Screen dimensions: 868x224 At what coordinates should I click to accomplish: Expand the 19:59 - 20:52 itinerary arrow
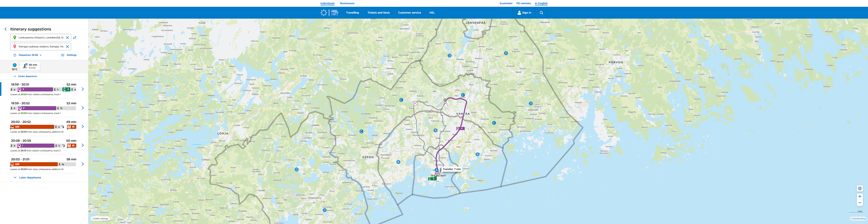[83, 108]
